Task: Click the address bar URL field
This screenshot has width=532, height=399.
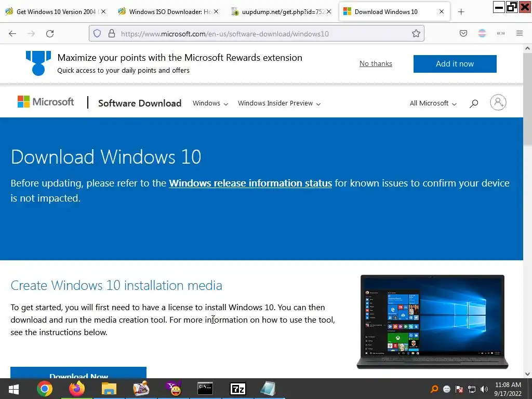Action: point(258,34)
